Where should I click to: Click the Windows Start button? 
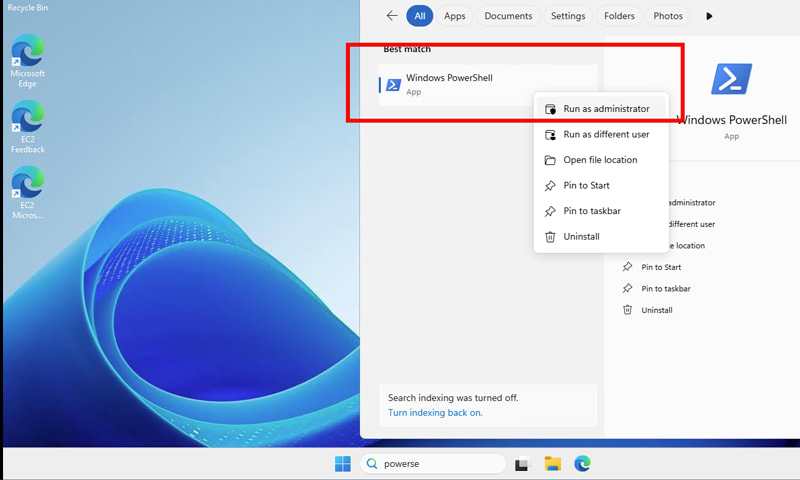tap(342, 464)
